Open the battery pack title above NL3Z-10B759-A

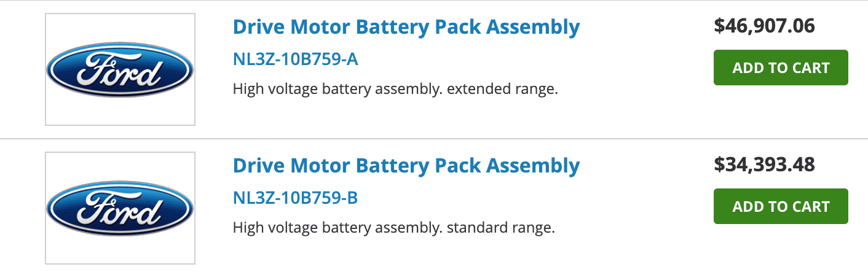coord(406,27)
